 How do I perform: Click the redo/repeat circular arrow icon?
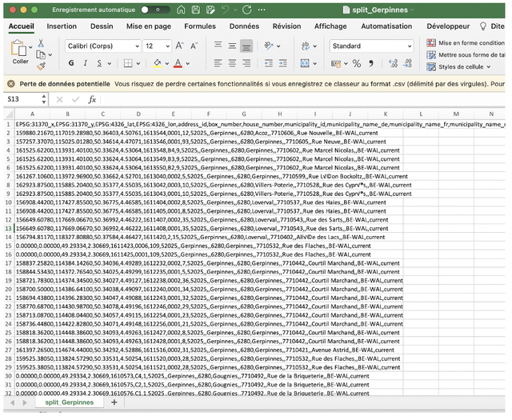tap(247, 10)
